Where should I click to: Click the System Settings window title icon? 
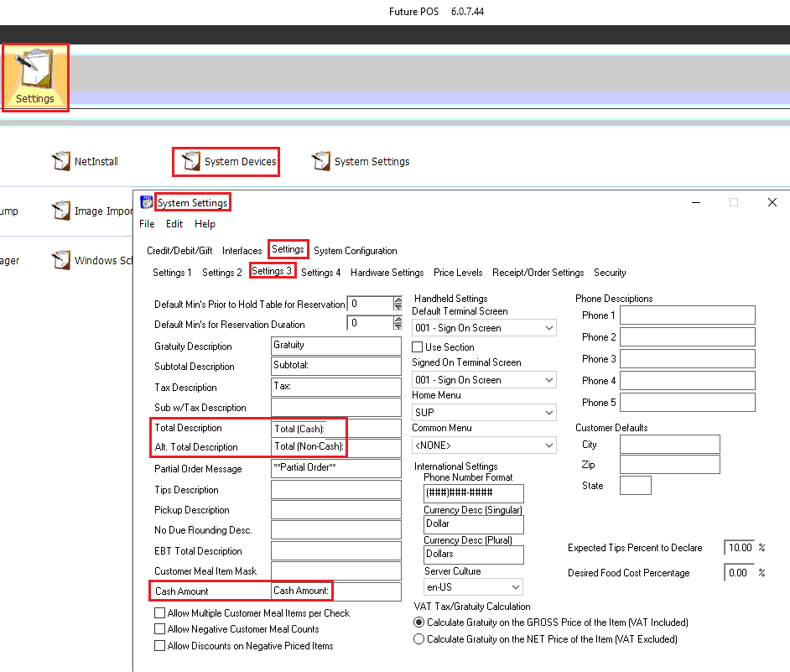147,202
